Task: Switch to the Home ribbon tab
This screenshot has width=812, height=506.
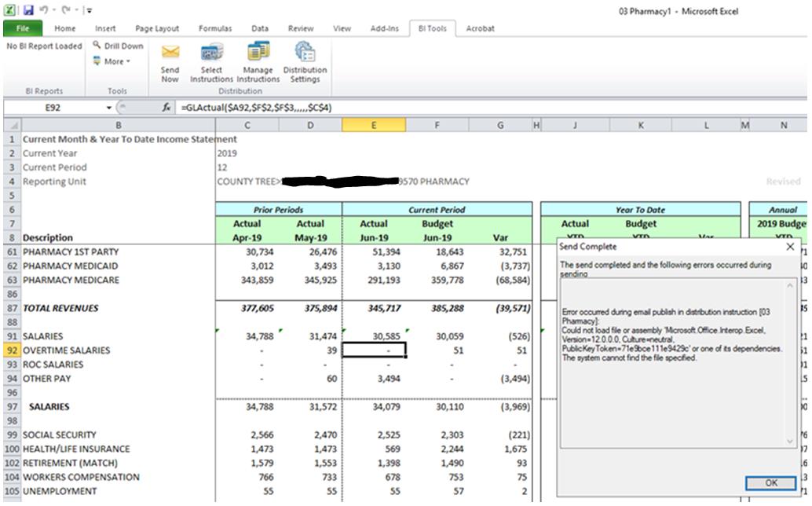Action: tap(64, 28)
